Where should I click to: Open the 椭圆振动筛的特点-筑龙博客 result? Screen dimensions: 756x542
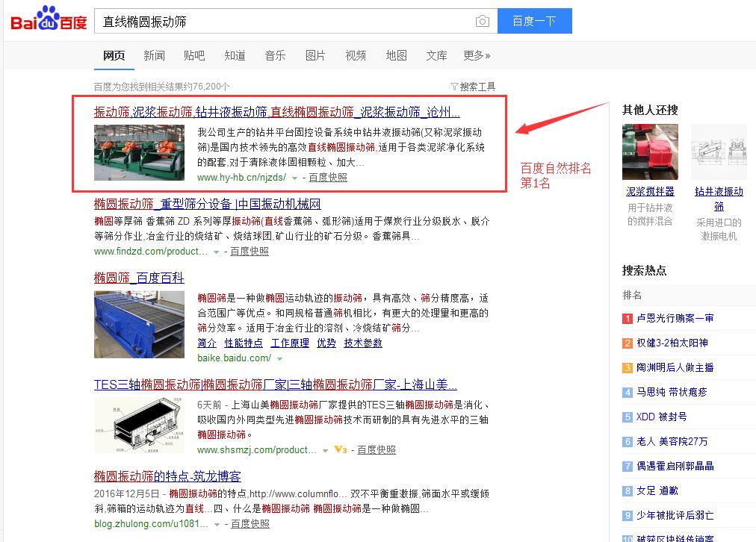(x=167, y=476)
